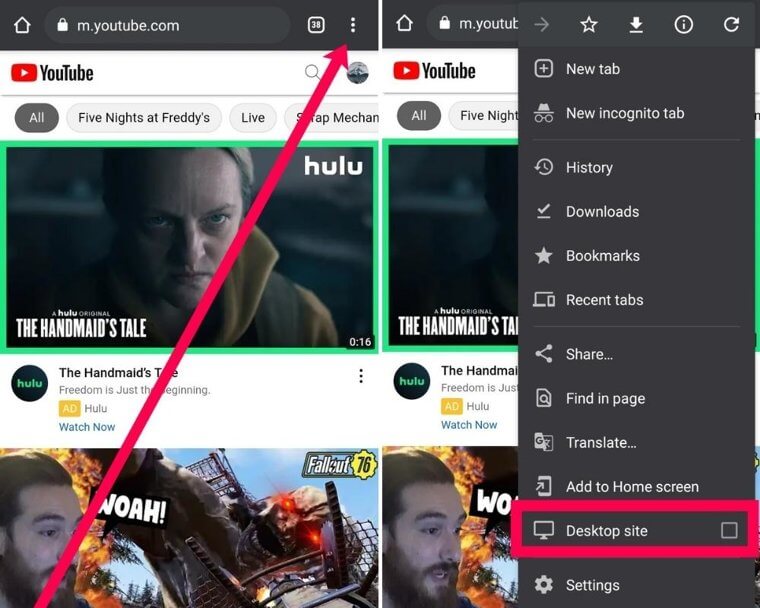Open Downloads from Chrome menu

pyautogui.click(x=636, y=211)
